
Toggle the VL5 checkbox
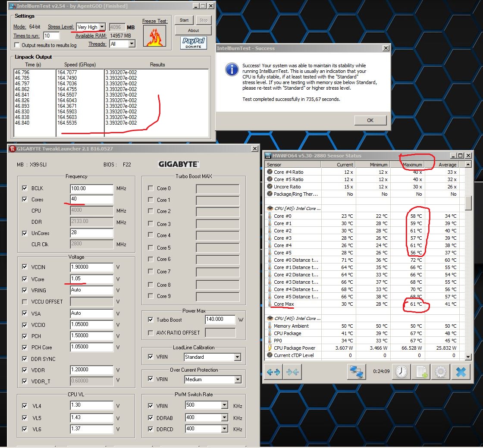point(25,418)
